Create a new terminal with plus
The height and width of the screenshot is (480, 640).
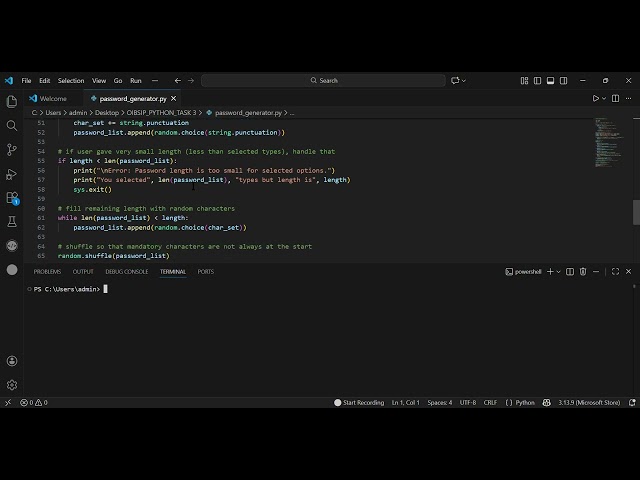pyautogui.click(x=550, y=271)
